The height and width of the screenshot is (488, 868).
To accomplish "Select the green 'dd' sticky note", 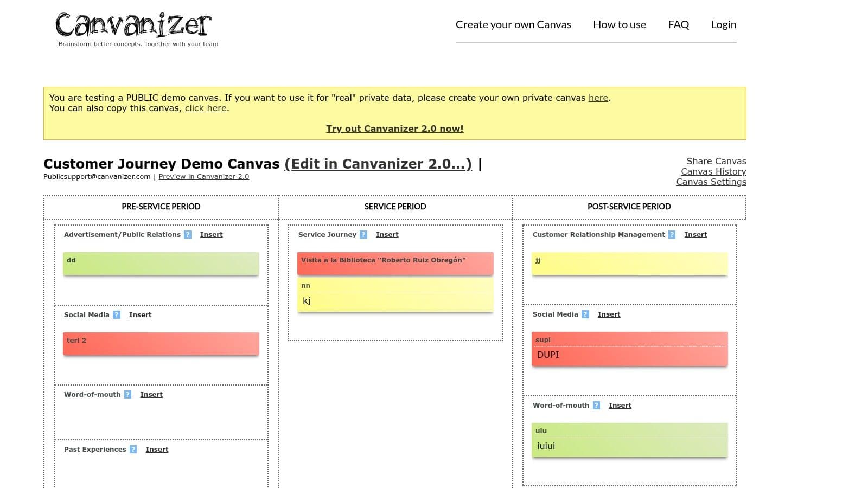I will 161,264.
